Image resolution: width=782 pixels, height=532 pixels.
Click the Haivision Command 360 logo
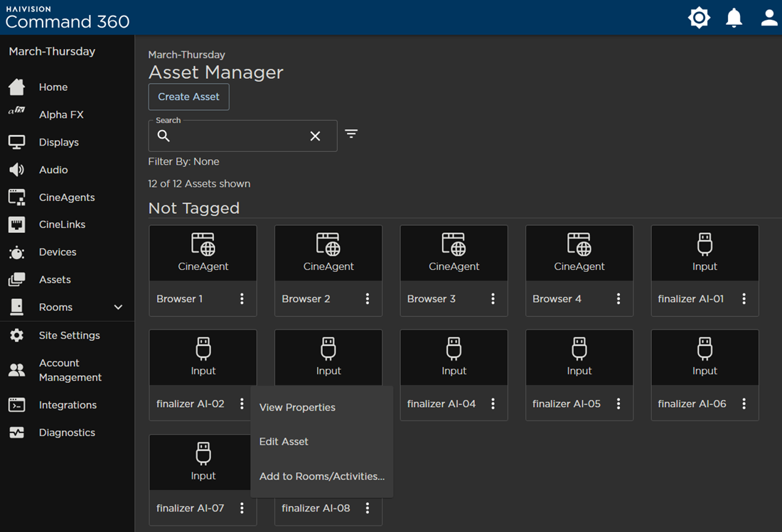coord(68,17)
